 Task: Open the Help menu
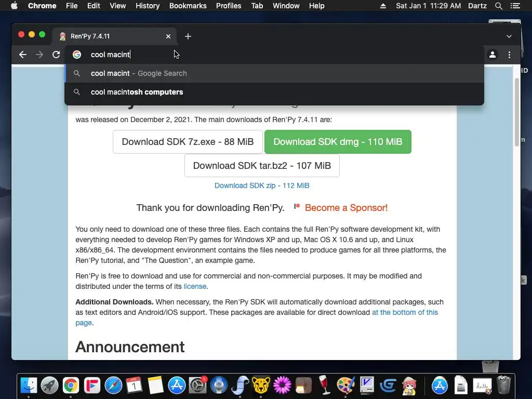point(316,6)
